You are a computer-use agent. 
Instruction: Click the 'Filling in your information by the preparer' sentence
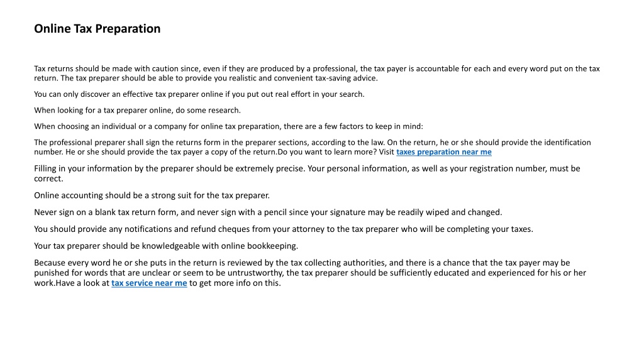pyautogui.click(x=170, y=168)
